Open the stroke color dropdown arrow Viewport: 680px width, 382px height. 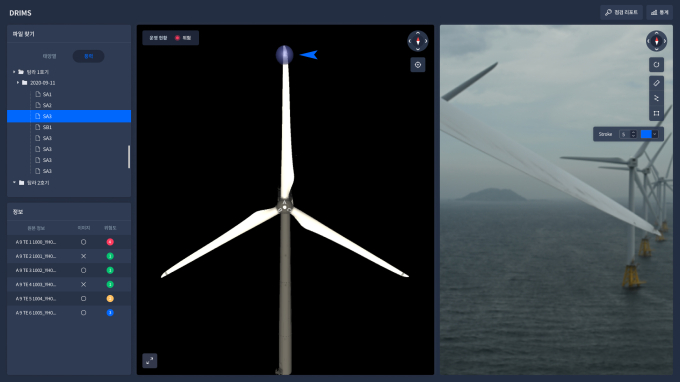coord(655,134)
